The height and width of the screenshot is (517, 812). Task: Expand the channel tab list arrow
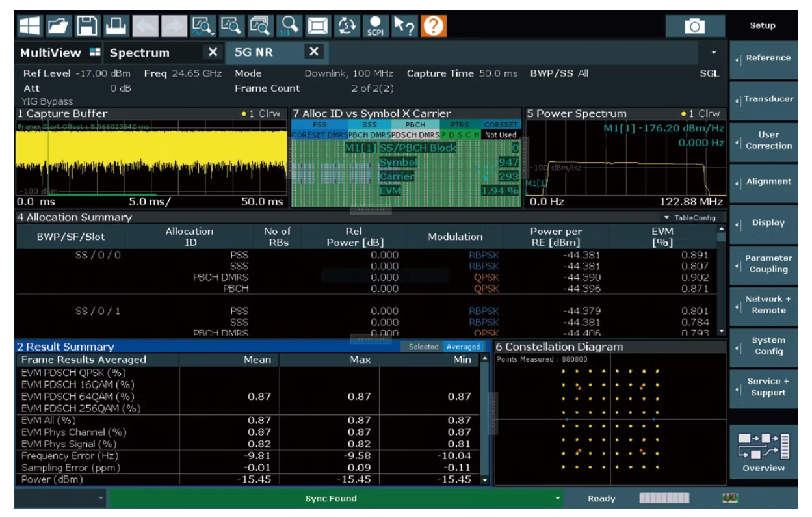pyautogui.click(x=714, y=52)
